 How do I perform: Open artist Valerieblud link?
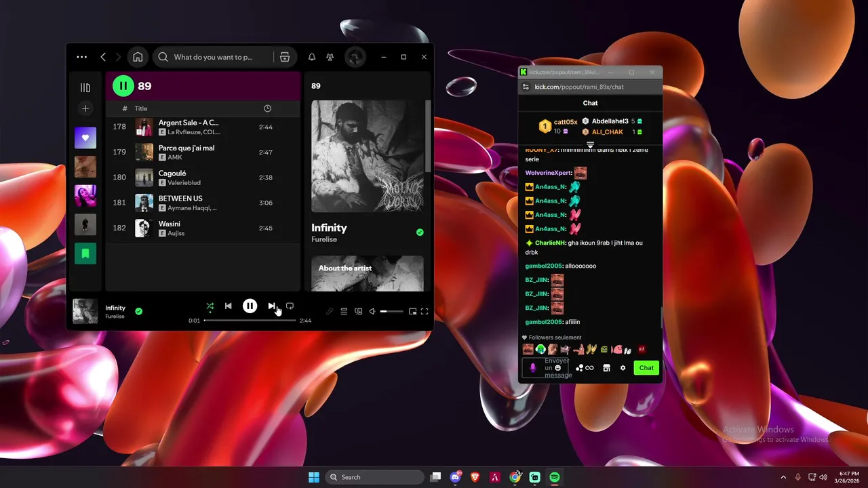click(184, 183)
